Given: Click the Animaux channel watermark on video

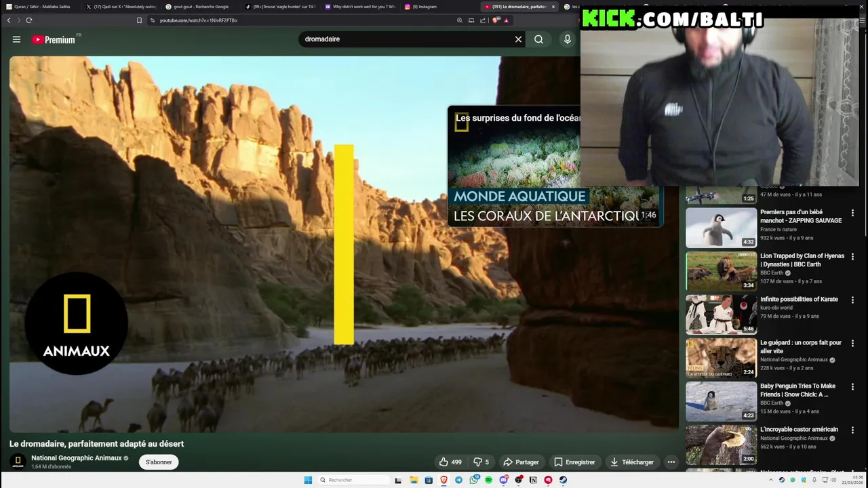Looking at the screenshot, I should tap(77, 323).
